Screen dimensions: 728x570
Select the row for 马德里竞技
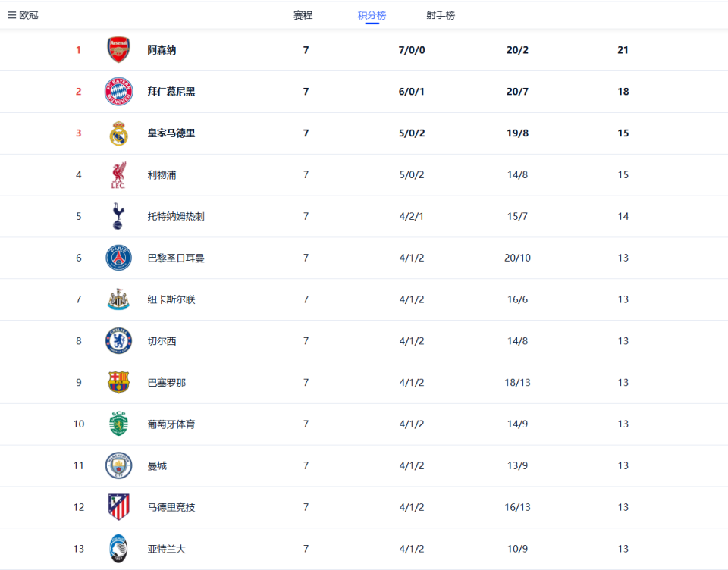coord(364,506)
